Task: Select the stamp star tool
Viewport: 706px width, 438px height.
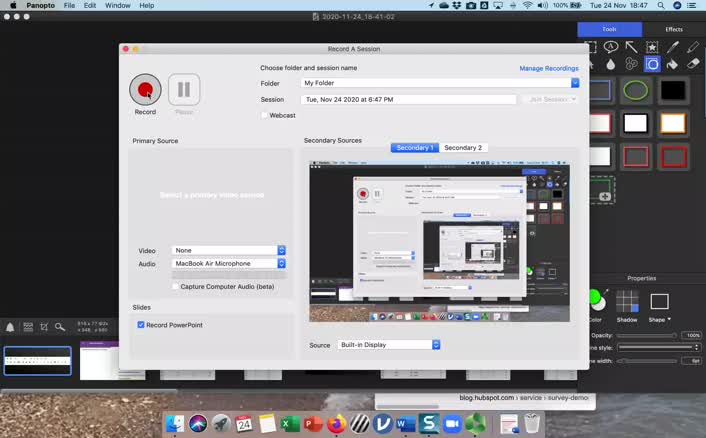Action: coord(652,47)
